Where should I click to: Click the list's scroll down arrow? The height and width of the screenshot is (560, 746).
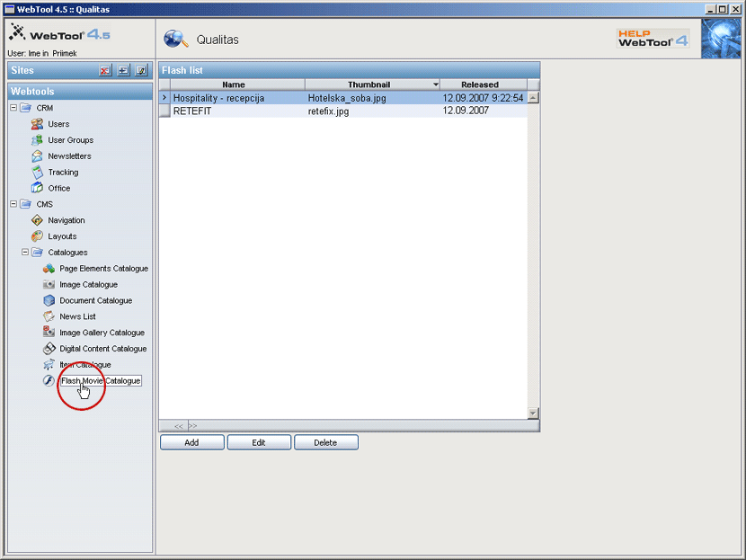tap(533, 413)
